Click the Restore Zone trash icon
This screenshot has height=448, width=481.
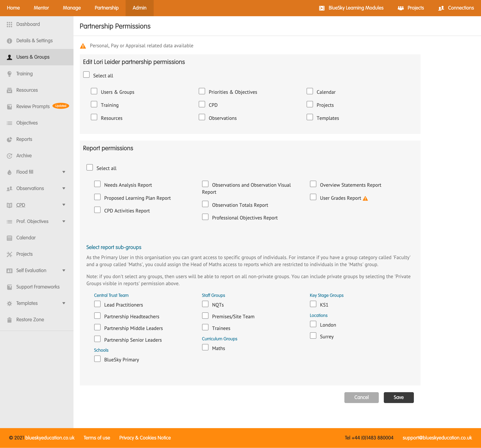9,320
